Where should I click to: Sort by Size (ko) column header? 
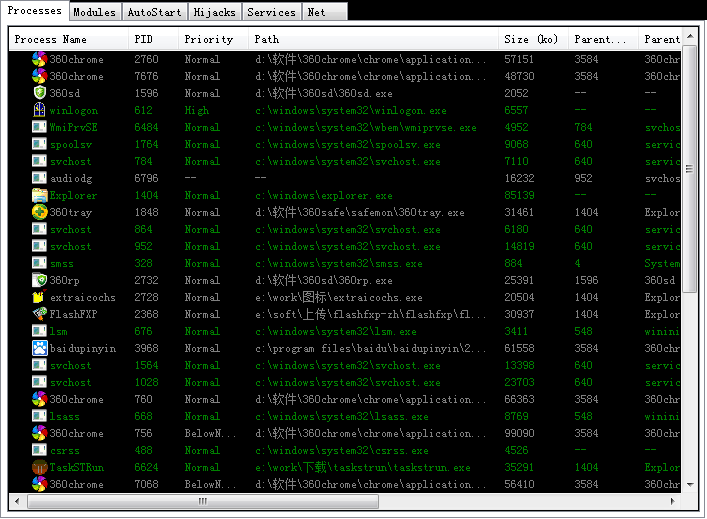pyautogui.click(x=533, y=39)
